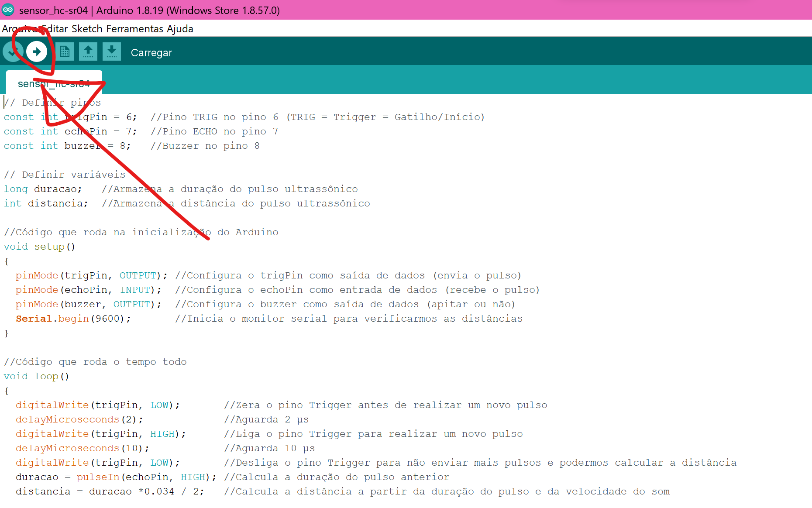812x508 pixels.
Task: Click the 'int distancia;' variable line
Action: (46, 203)
